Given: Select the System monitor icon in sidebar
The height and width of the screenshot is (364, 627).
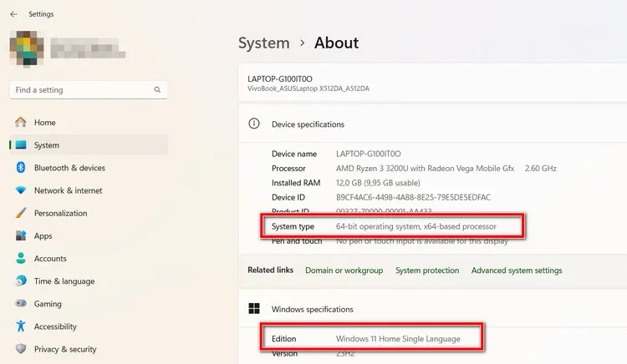Looking at the screenshot, I should (21, 145).
